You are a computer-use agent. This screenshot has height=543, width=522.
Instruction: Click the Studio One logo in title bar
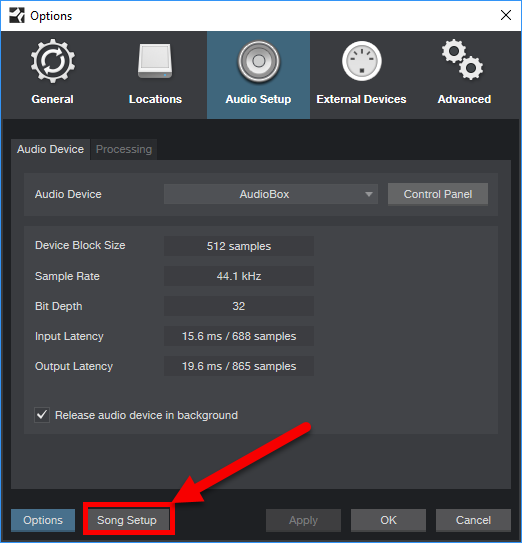tap(17, 16)
